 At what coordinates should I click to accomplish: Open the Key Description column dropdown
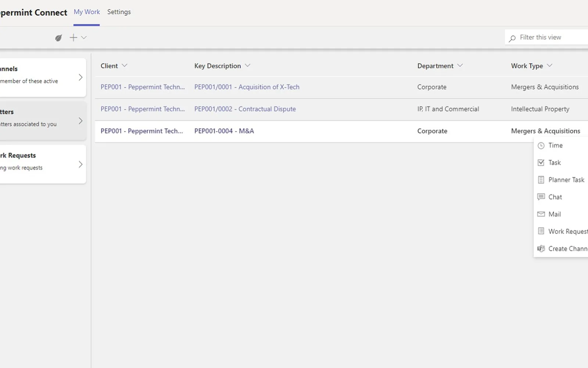pos(248,66)
